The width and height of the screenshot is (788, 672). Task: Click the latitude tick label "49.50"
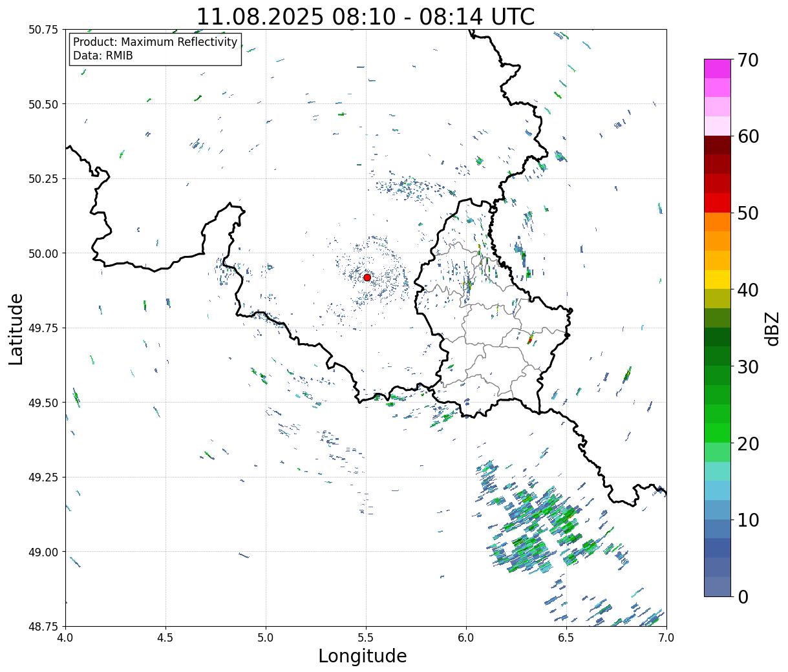pos(43,403)
